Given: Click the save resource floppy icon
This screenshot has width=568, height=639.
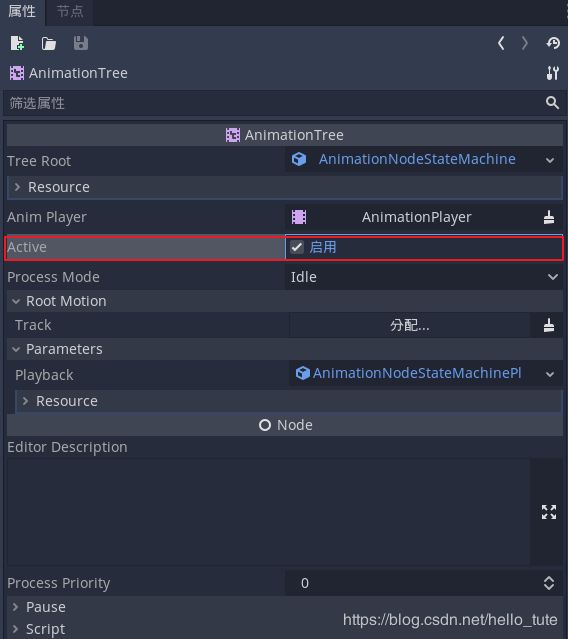Looking at the screenshot, I should pyautogui.click(x=81, y=43).
